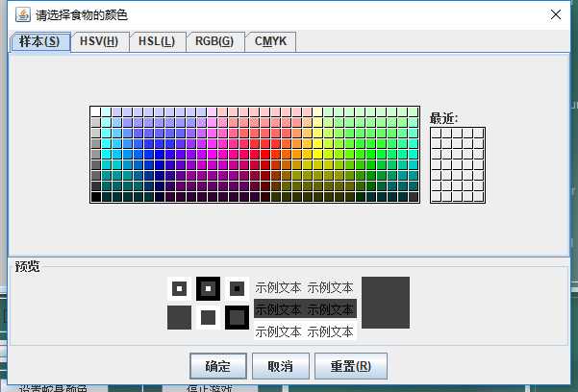
Task: Switch to the RGB(G) tab
Action: [214, 41]
